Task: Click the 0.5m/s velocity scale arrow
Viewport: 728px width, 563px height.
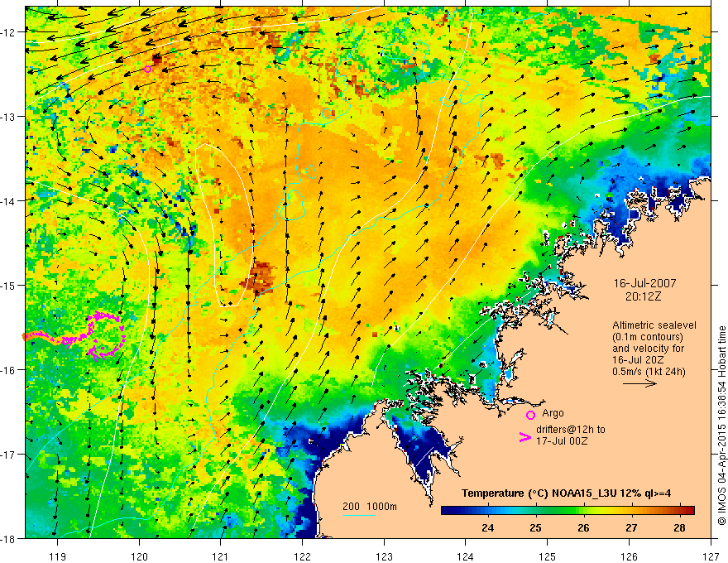Action: (x=639, y=383)
